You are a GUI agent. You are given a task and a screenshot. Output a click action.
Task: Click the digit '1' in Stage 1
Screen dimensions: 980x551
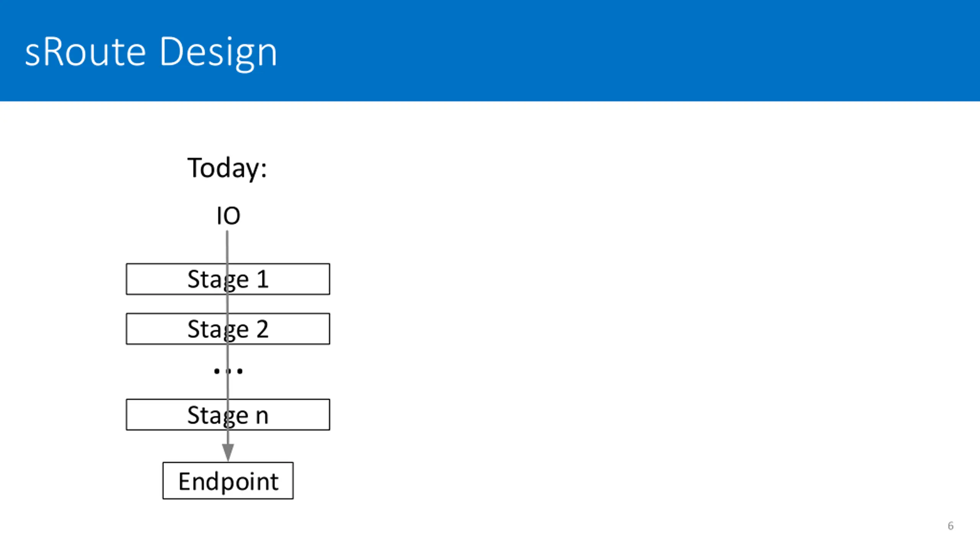tap(263, 279)
